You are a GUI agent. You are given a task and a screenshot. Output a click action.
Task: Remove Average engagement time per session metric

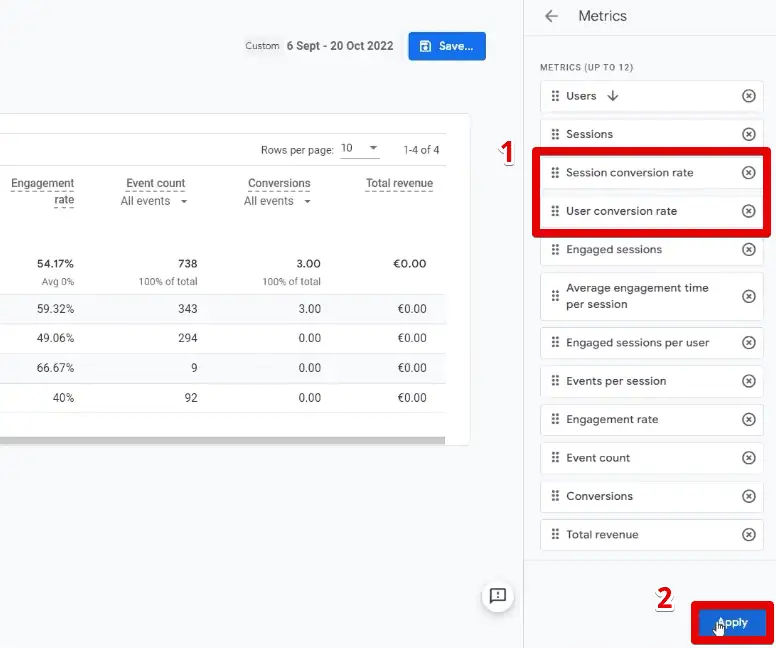tap(749, 296)
